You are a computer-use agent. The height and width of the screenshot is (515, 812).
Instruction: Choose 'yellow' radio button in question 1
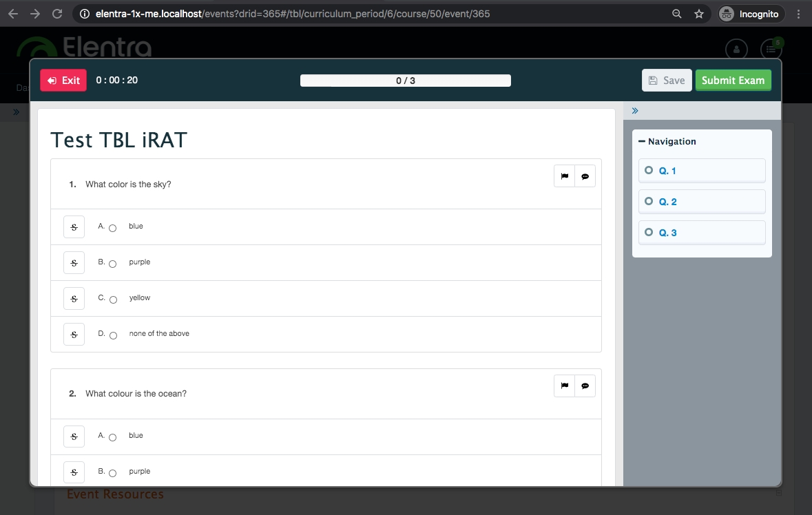tap(113, 299)
